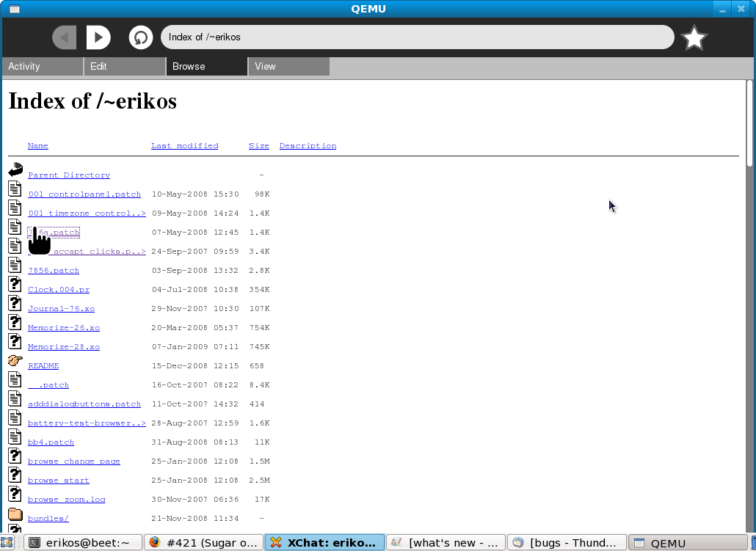Click the back arrow navigation button

(x=65, y=37)
